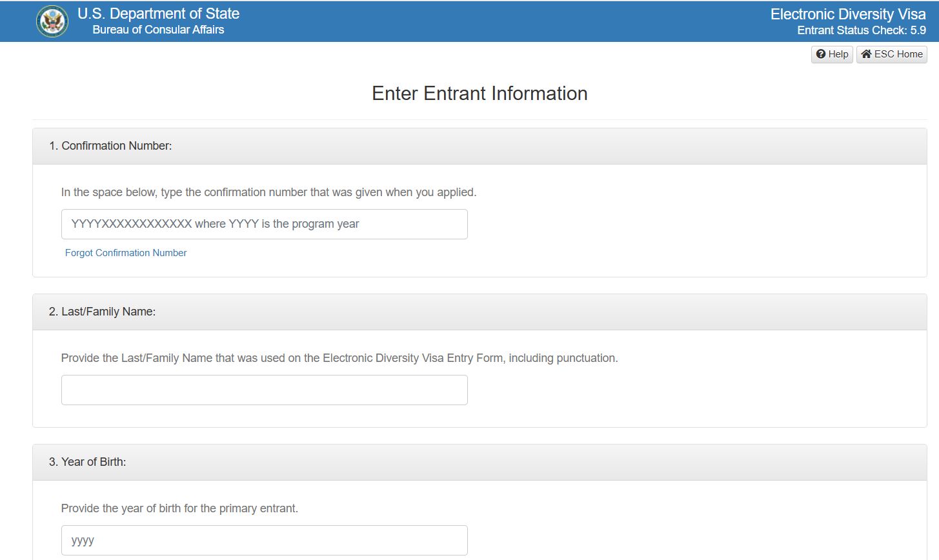
Task: Click the U.S. Department of State seal logo
Action: tap(52, 21)
